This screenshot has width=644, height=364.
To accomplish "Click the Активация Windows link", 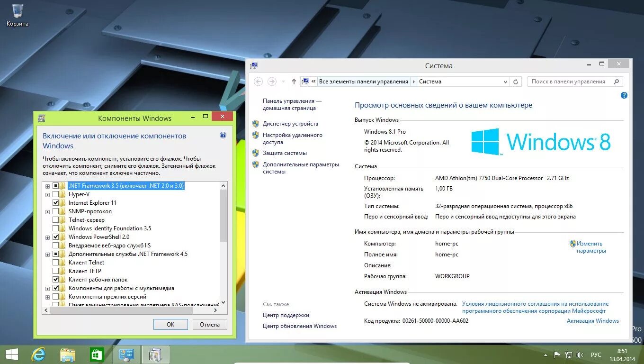I will 593,321.
